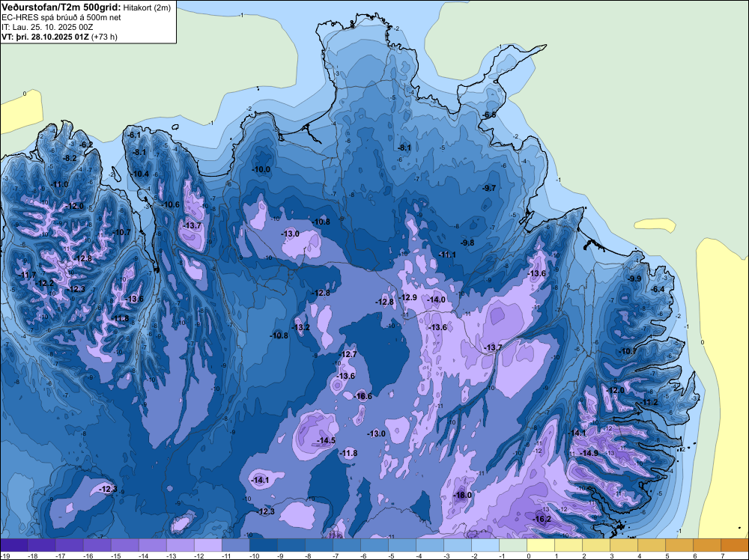Click the -7 label in the legend scale
749x560 pixels.
pyautogui.click(x=336, y=556)
